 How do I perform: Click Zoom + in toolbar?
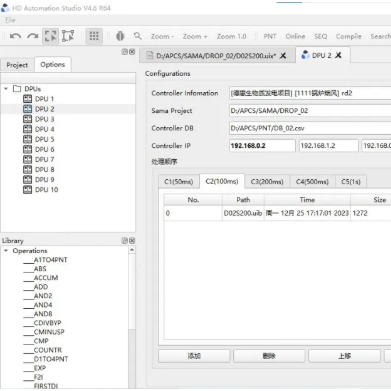[x=195, y=36]
